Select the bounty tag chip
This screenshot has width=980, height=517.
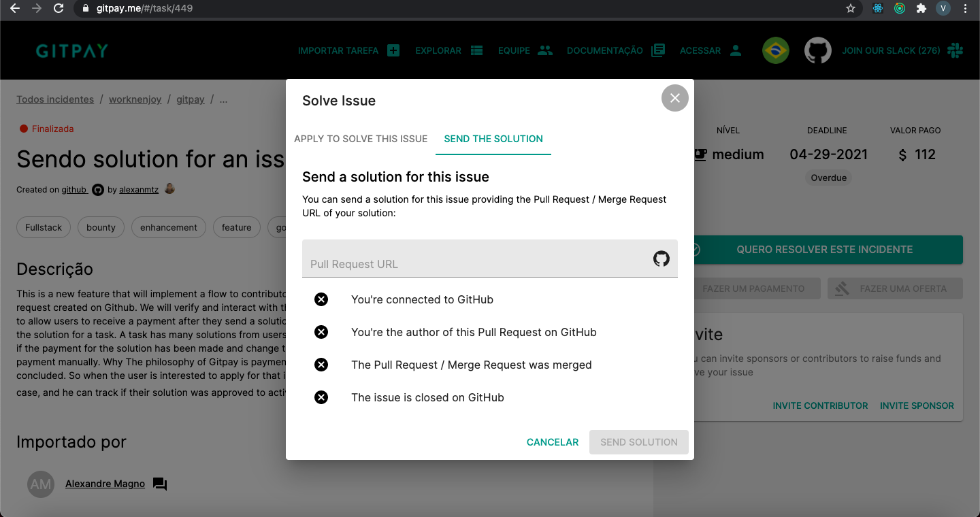(101, 227)
